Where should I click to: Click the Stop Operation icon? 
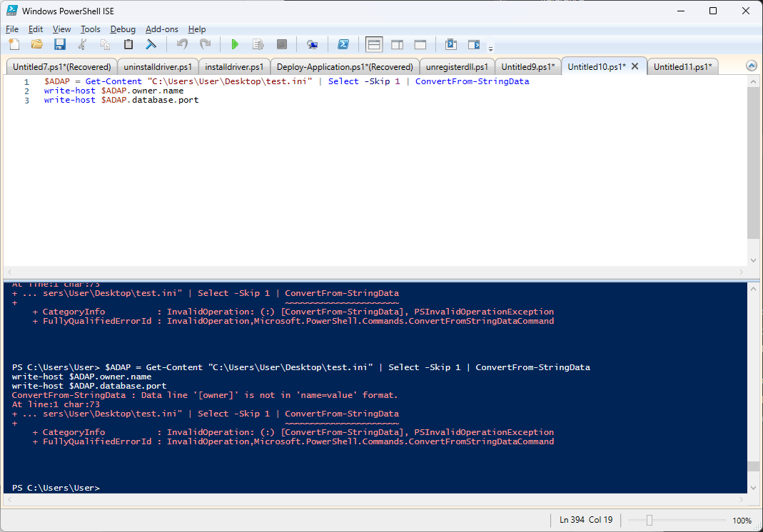[281, 44]
